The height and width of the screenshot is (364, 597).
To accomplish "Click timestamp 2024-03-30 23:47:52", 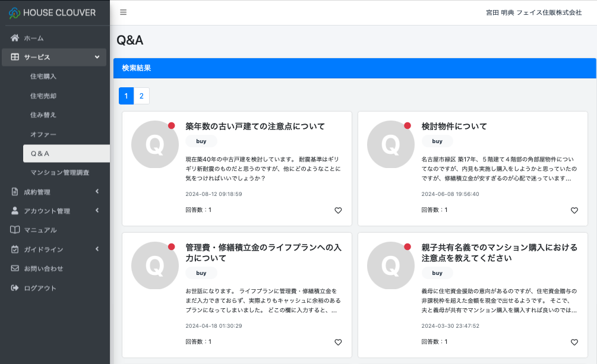I will pyautogui.click(x=450, y=325).
